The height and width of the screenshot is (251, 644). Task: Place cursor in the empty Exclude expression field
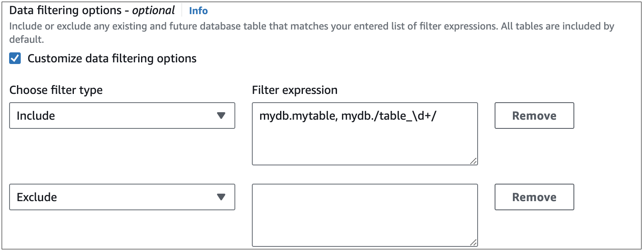click(x=364, y=214)
